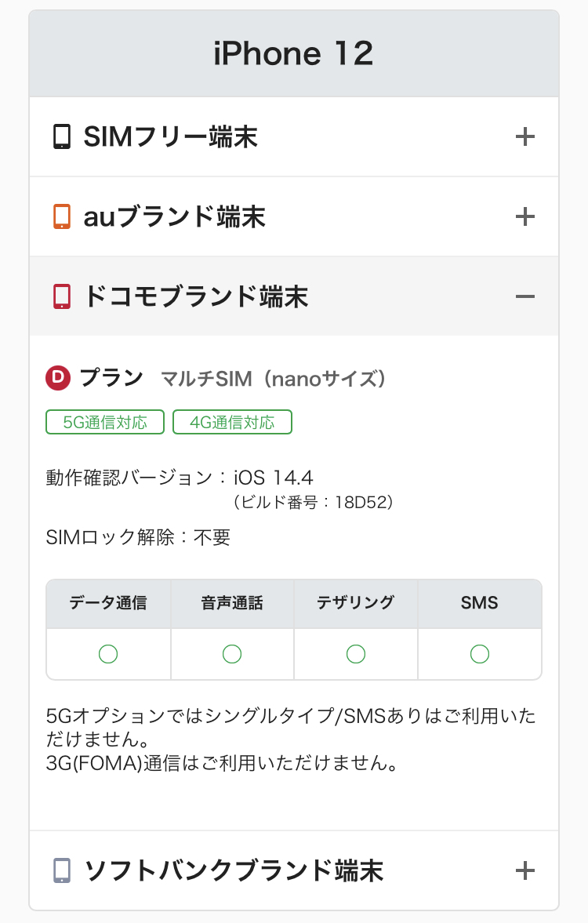Select the 4G通信対応 tag
This screenshot has height=923, width=588.
tap(232, 422)
